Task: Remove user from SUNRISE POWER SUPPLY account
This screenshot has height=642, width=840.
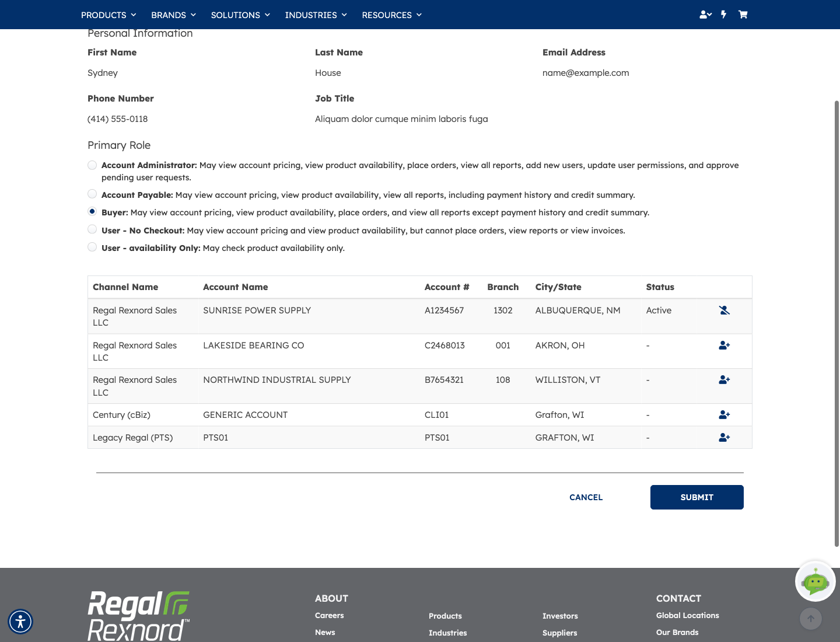Action: pyautogui.click(x=724, y=310)
